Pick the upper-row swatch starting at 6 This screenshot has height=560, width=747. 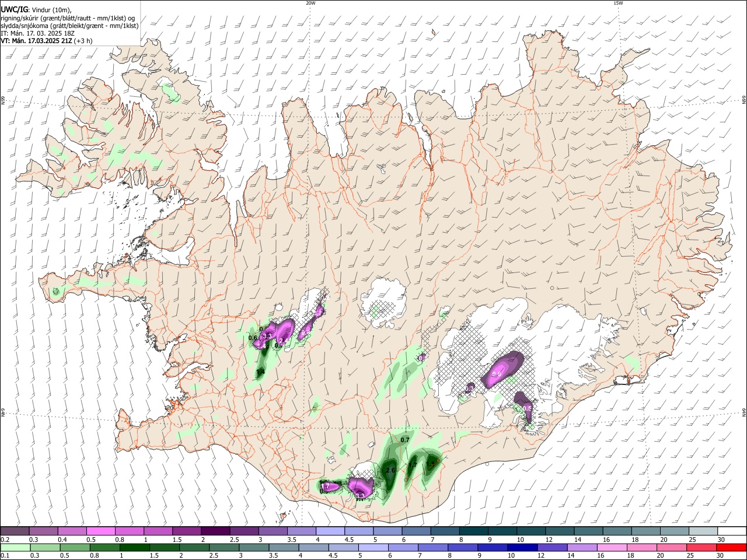click(x=415, y=531)
